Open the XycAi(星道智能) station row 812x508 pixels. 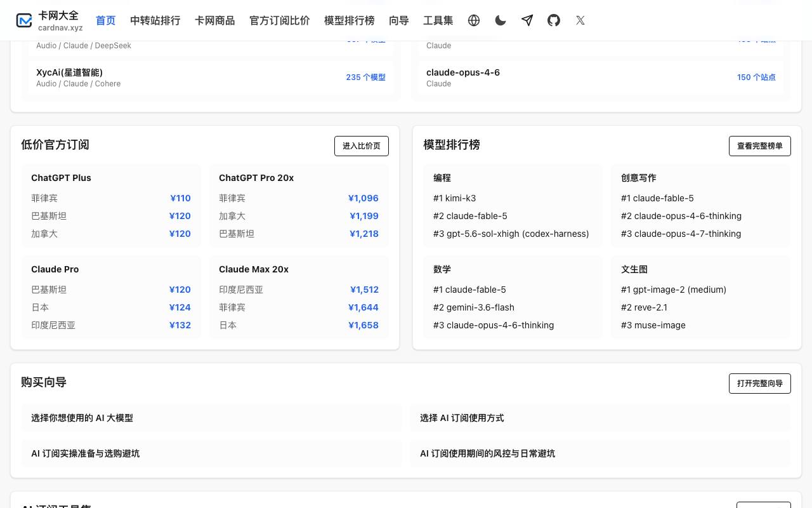tap(211, 77)
